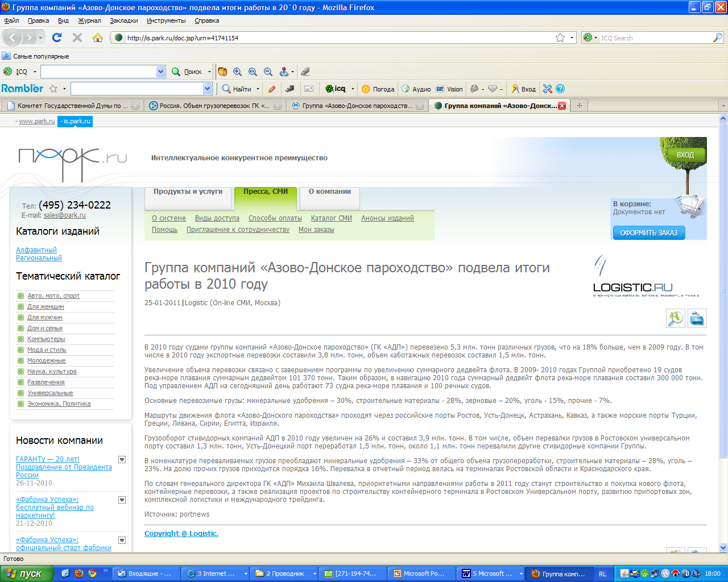The image size is (728, 582).
Task: Click the Rambler toolbar wrench settings icon
Action: coord(547,89)
